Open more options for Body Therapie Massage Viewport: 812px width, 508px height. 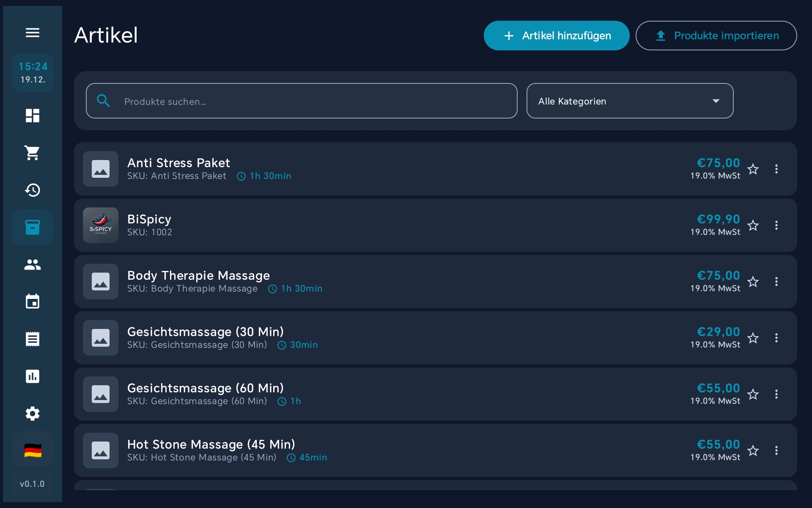pos(776,282)
